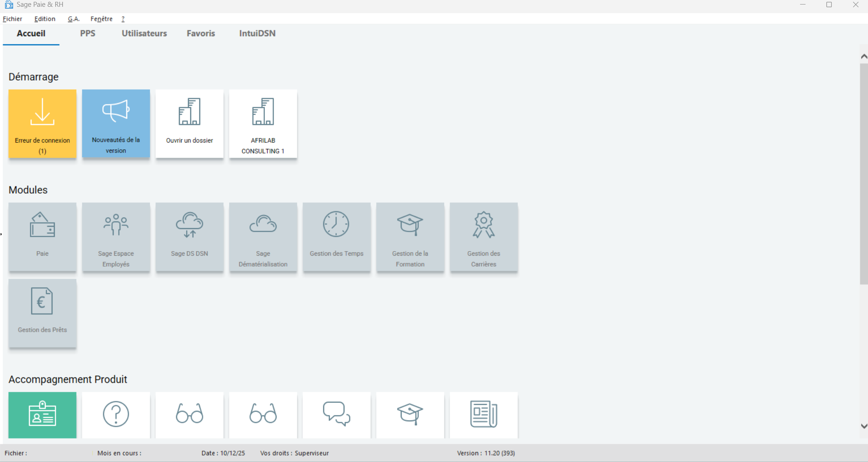Click the Erreur de connexion tile
Image resolution: width=868 pixels, height=462 pixels.
point(42,124)
